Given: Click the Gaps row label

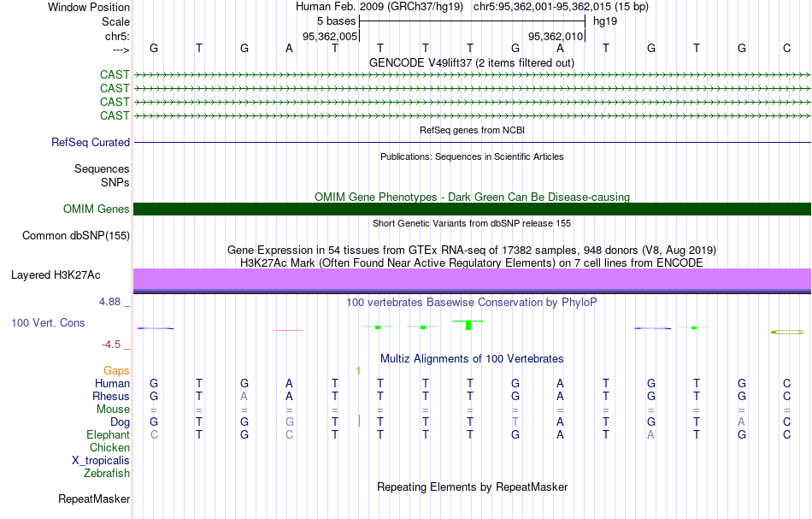Looking at the screenshot, I should pyautogui.click(x=116, y=370).
